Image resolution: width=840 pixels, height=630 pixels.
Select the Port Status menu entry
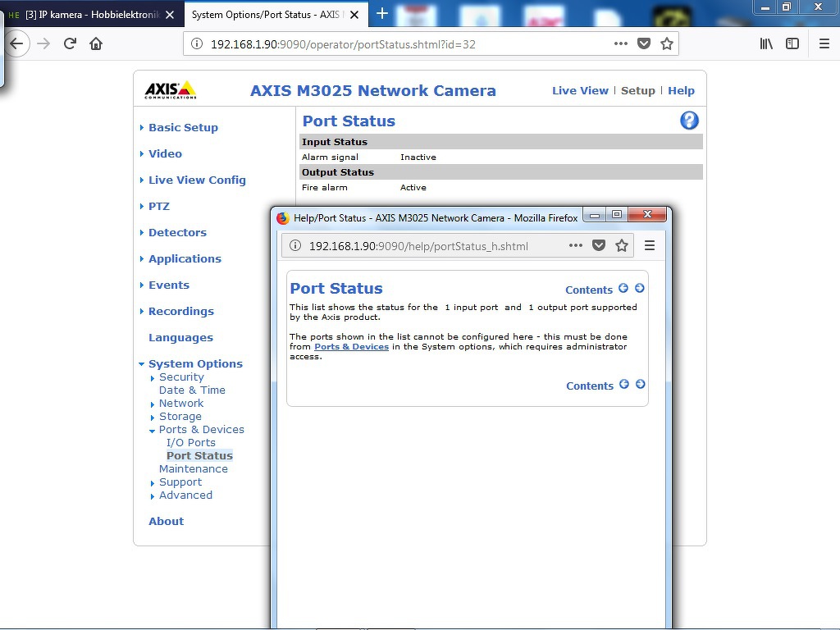[x=199, y=456]
